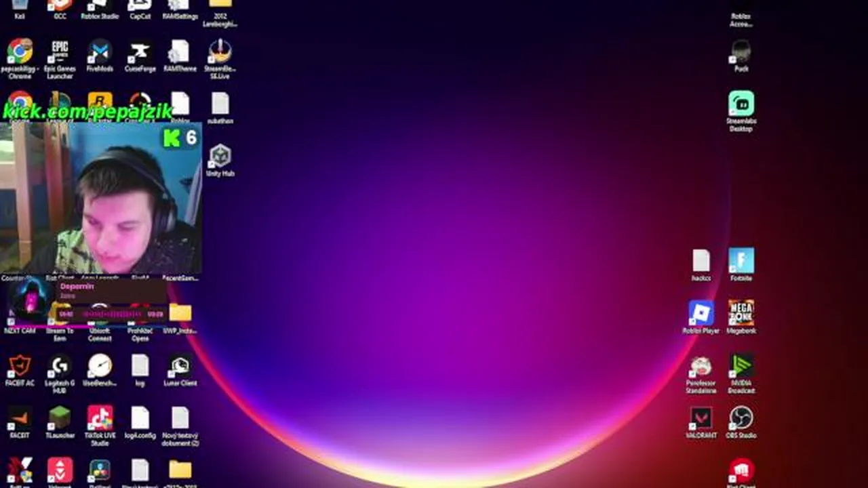Launch the Fortnite shortcut
This screenshot has height=488, width=868.
tap(741, 261)
